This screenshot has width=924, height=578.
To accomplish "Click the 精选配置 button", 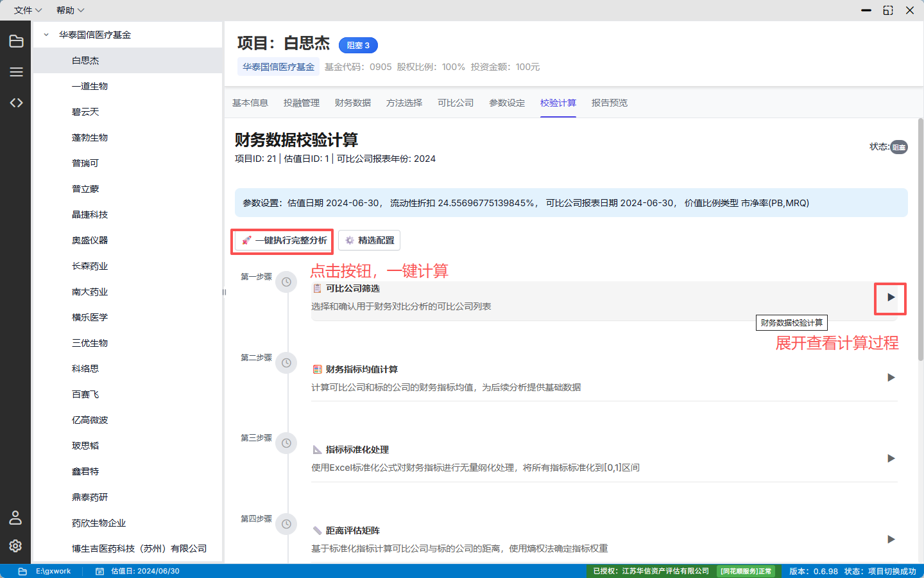I will (x=369, y=240).
